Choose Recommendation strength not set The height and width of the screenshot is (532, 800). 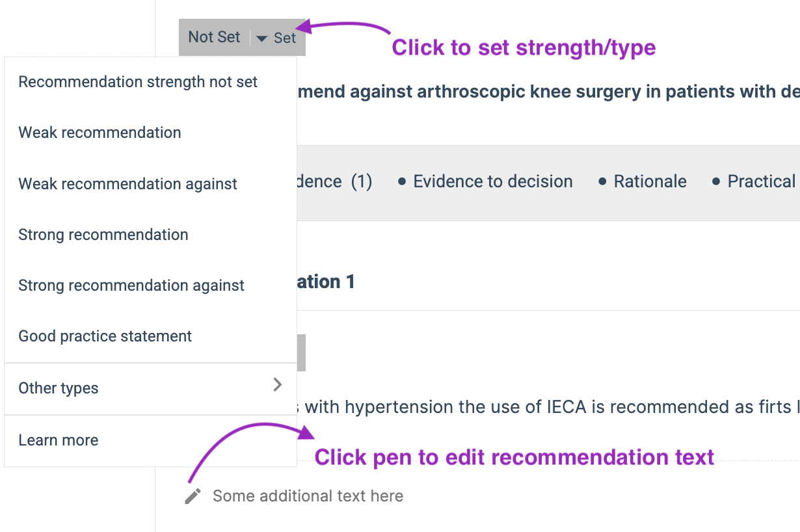coord(150,82)
